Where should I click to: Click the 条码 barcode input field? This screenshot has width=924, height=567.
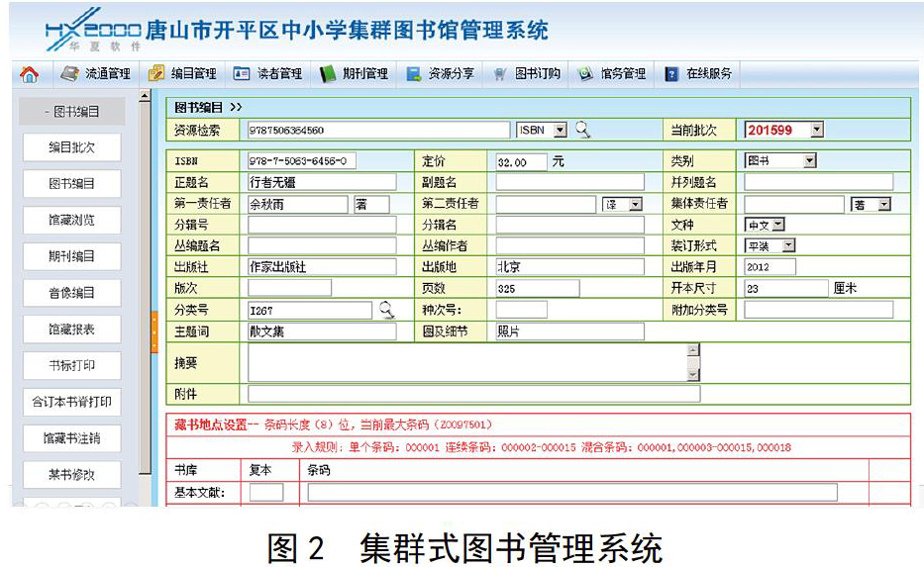572,492
